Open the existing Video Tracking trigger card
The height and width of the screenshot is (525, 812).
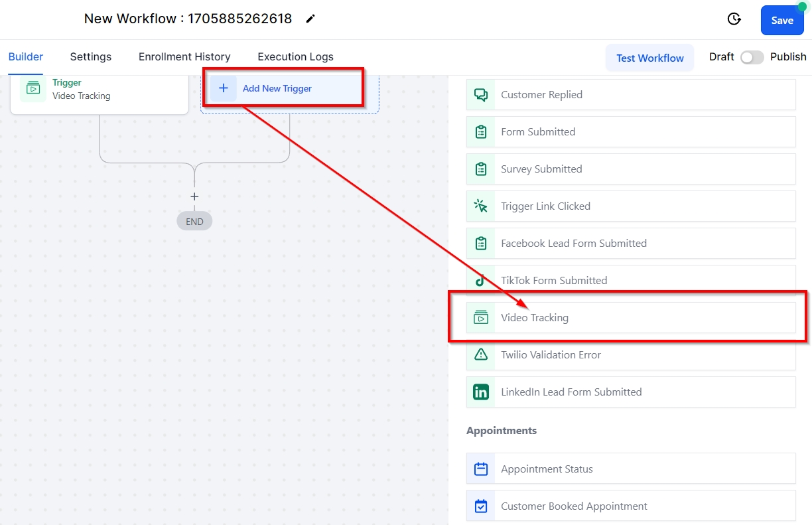(x=100, y=90)
